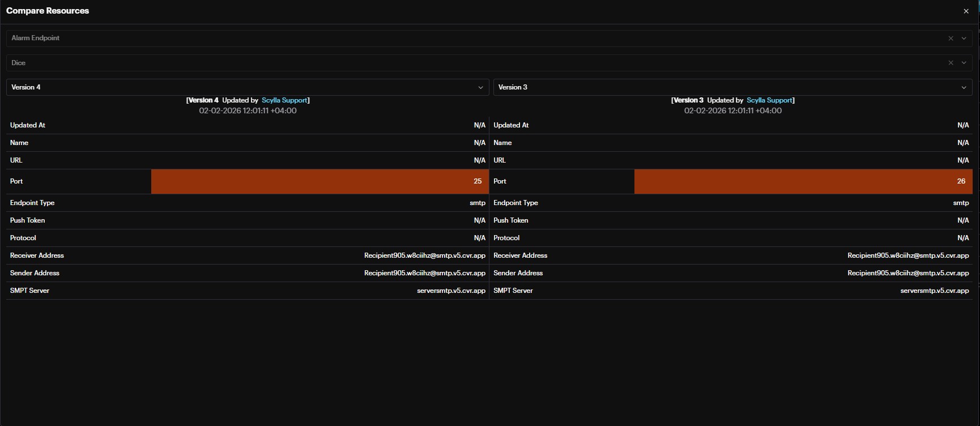980x426 pixels.
Task: Open Scylla Support link under Version 4
Action: [x=284, y=100]
